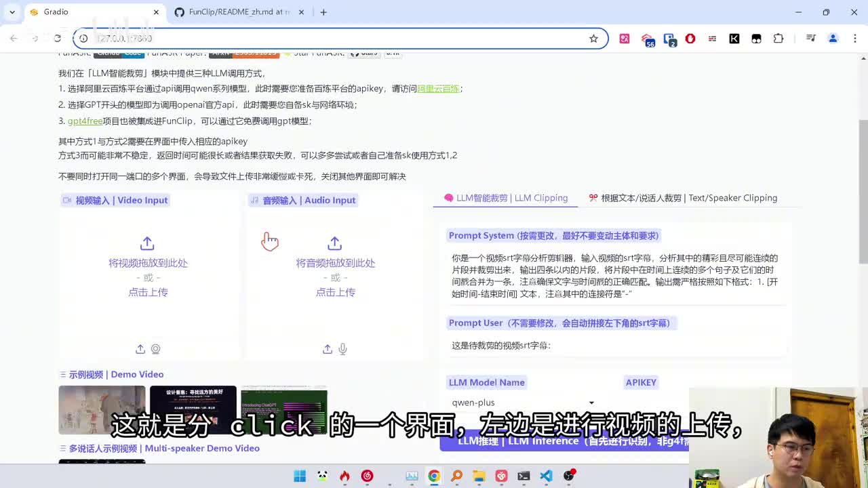Open File Explorer from the taskbar
This screenshot has height=488, width=868.
tap(479, 476)
